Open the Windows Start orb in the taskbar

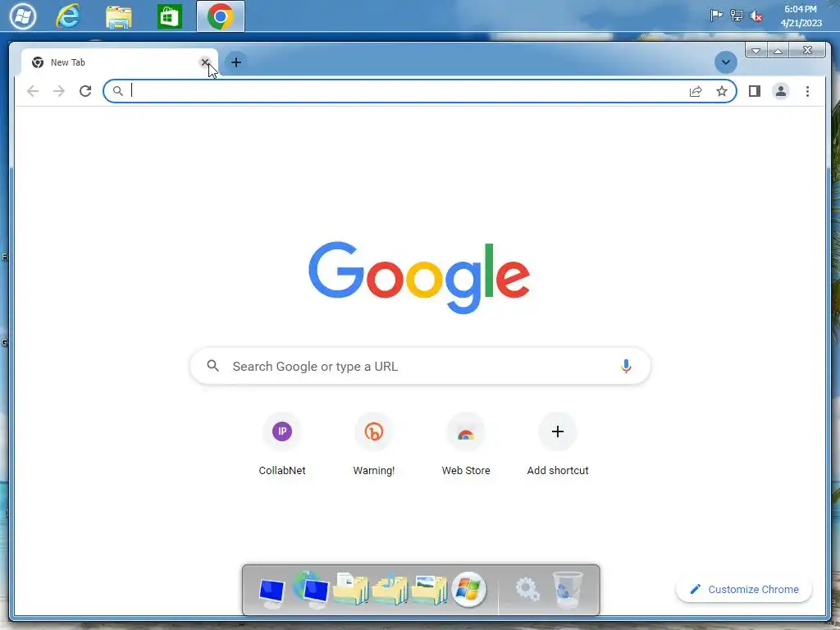[x=22, y=16]
